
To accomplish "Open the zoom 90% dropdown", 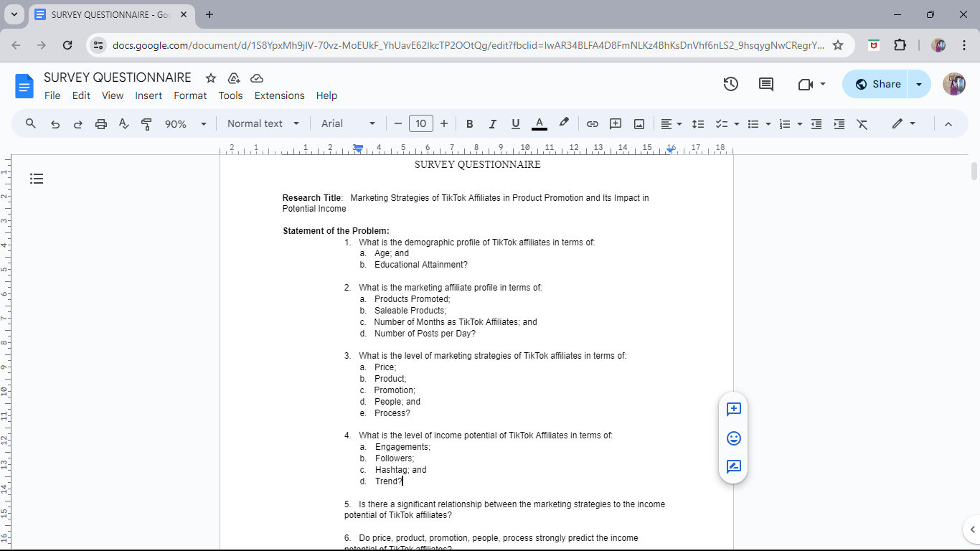I will pyautogui.click(x=185, y=124).
